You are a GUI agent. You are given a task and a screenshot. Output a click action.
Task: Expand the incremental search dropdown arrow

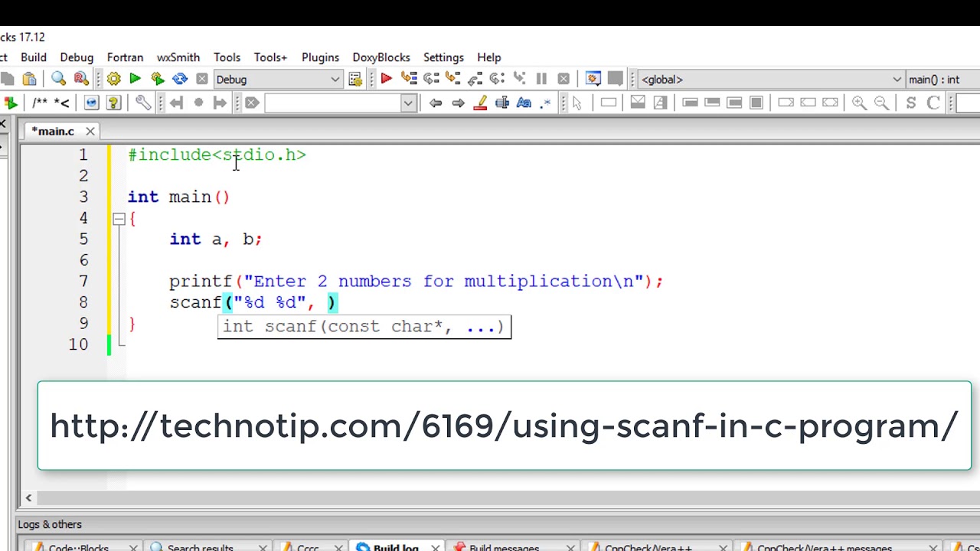pyautogui.click(x=408, y=103)
